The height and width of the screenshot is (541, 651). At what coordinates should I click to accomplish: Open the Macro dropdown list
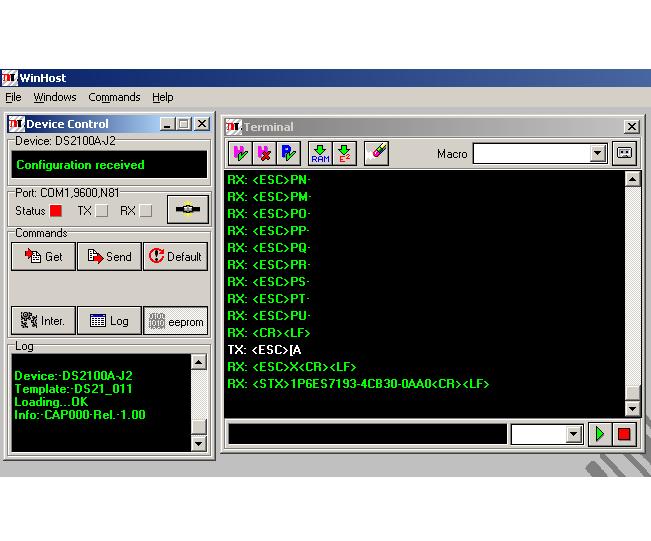tap(598, 154)
